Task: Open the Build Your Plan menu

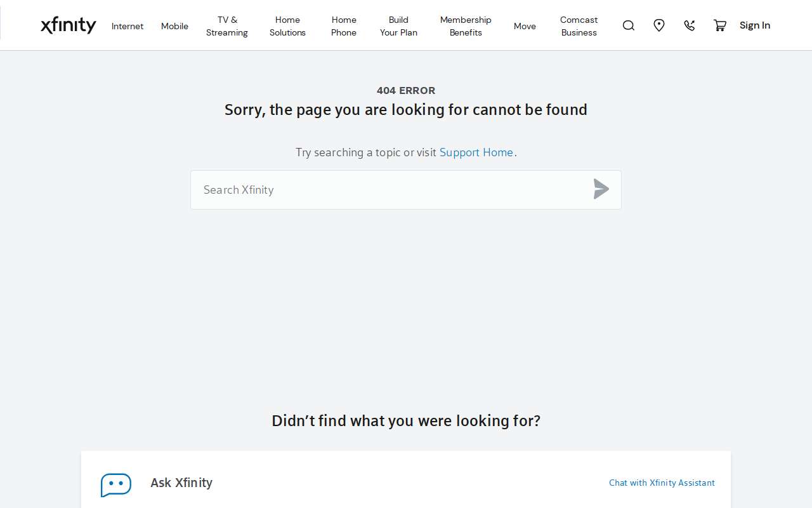Action: pyautogui.click(x=398, y=26)
